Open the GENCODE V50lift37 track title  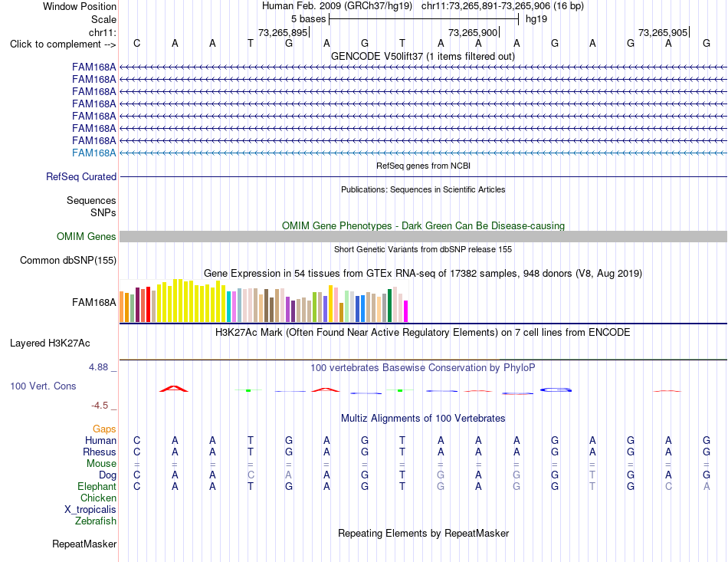point(423,56)
